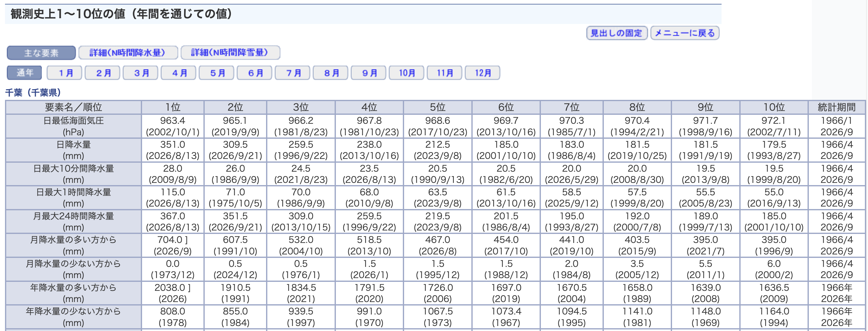The height and width of the screenshot is (331, 868).
Task: Click the 2038.0 ] (2026) cell
Action: (173, 293)
